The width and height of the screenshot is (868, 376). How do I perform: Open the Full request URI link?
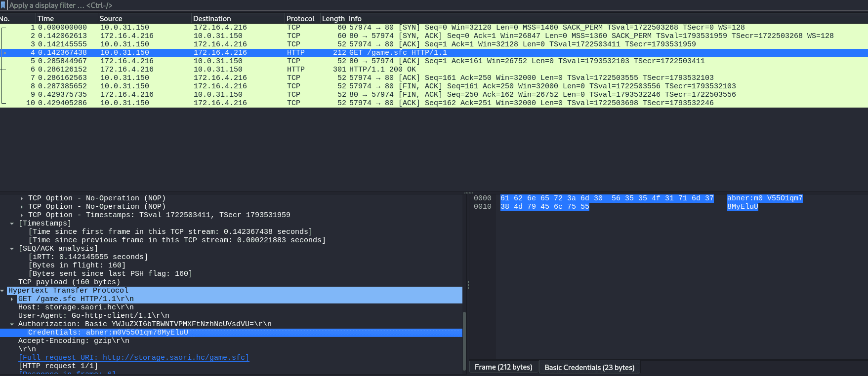(133, 358)
